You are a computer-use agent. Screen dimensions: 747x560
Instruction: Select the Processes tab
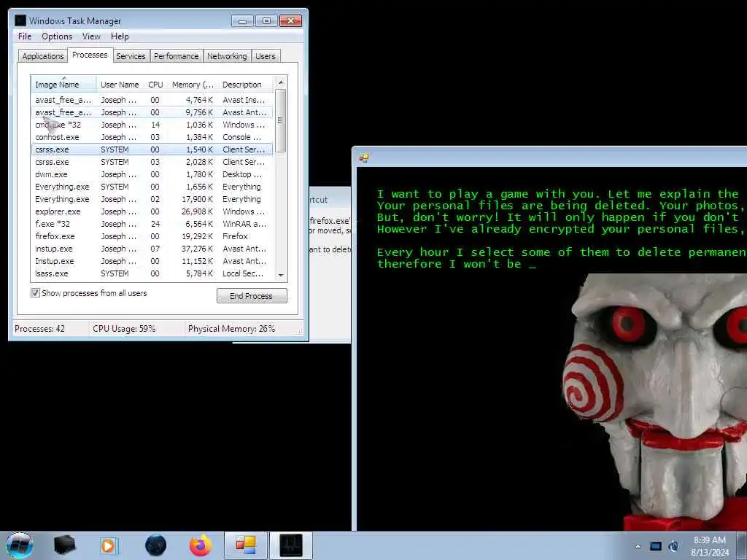pyautogui.click(x=90, y=55)
